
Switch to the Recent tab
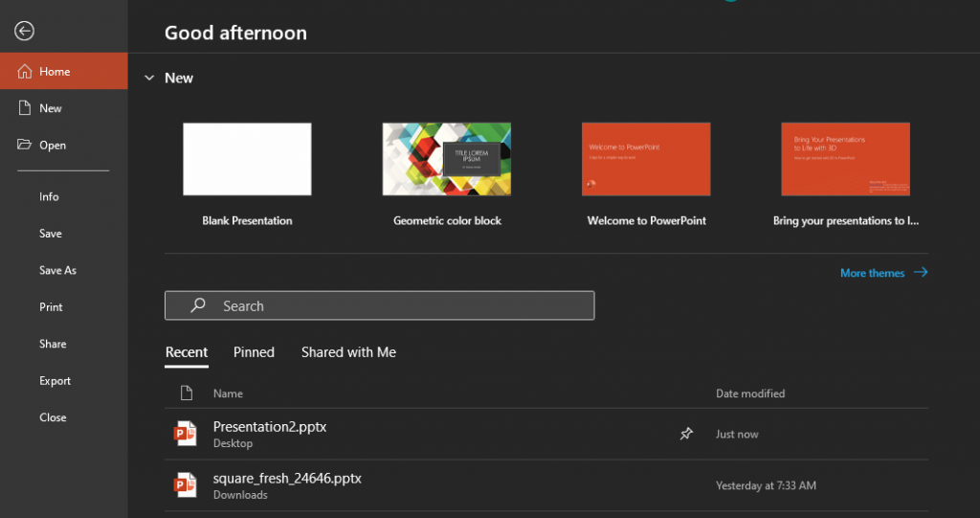pyautogui.click(x=187, y=352)
